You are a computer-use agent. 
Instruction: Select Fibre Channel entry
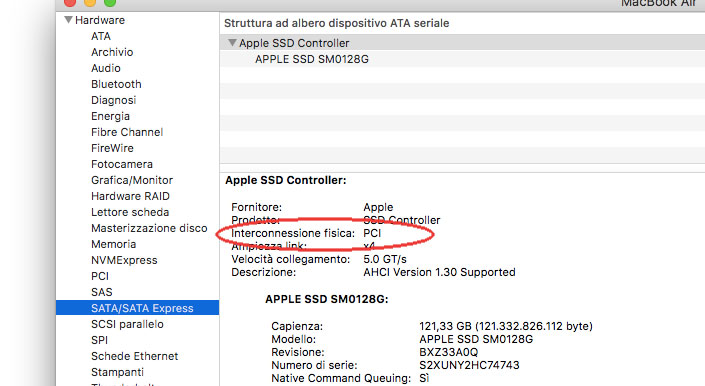tap(127, 132)
